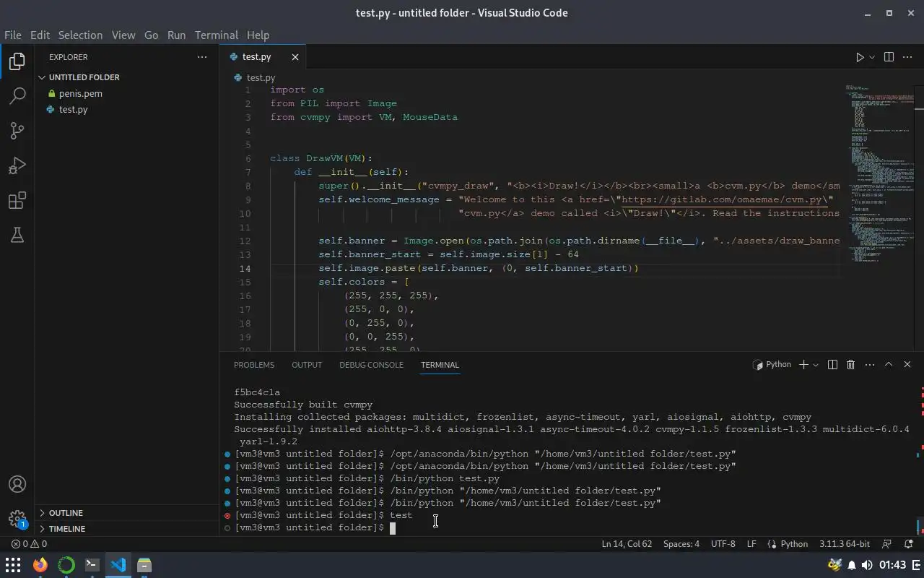
Task: Change end of line via LF
Action: tap(751, 544)
